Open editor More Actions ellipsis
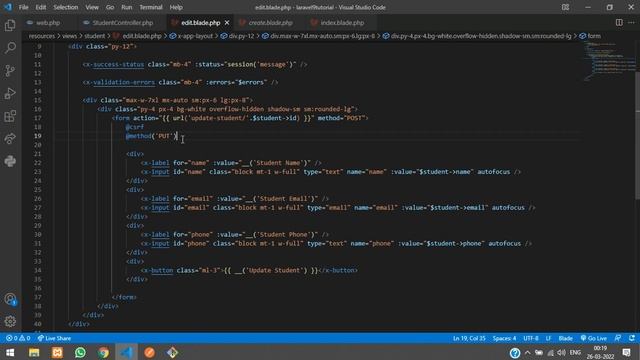The width and height of the screenshot is (640, 360). (x=631, y=22)
